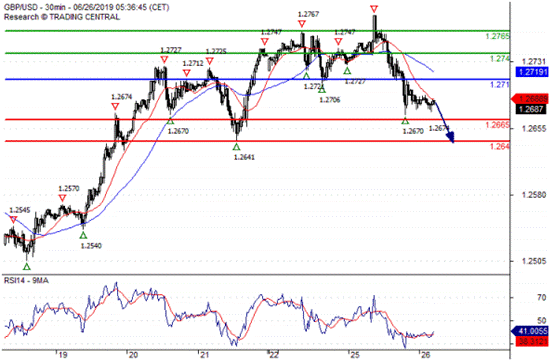The width and height of the screenshot is (554, 362).
Task: Click the red 1.2665 support level label
Action: [x=497, y=125]
